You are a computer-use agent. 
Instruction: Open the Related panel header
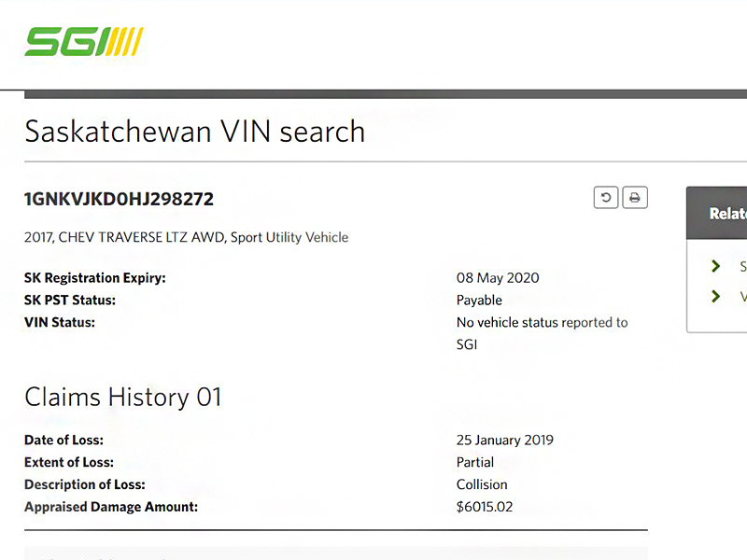[716, 213]
